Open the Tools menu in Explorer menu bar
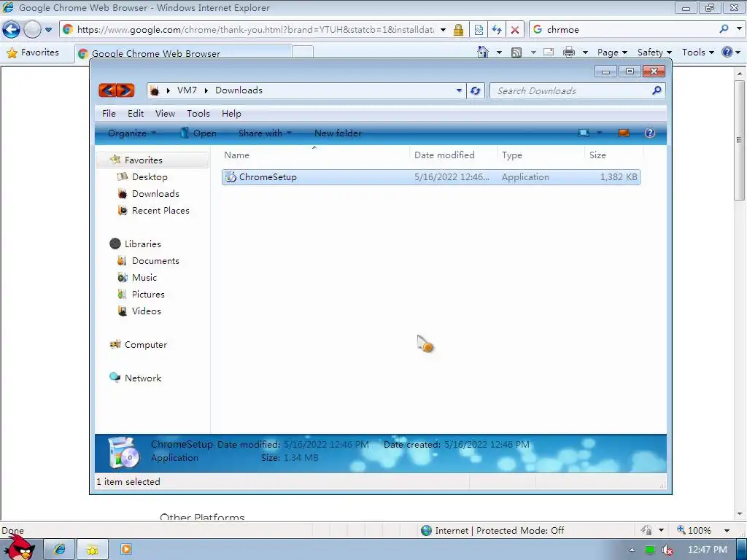 click(x=198, y=113)
